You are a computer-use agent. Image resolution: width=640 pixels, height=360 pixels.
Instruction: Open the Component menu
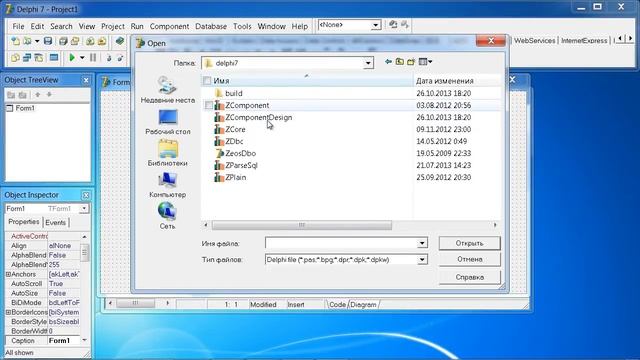[x=169, y=26]
